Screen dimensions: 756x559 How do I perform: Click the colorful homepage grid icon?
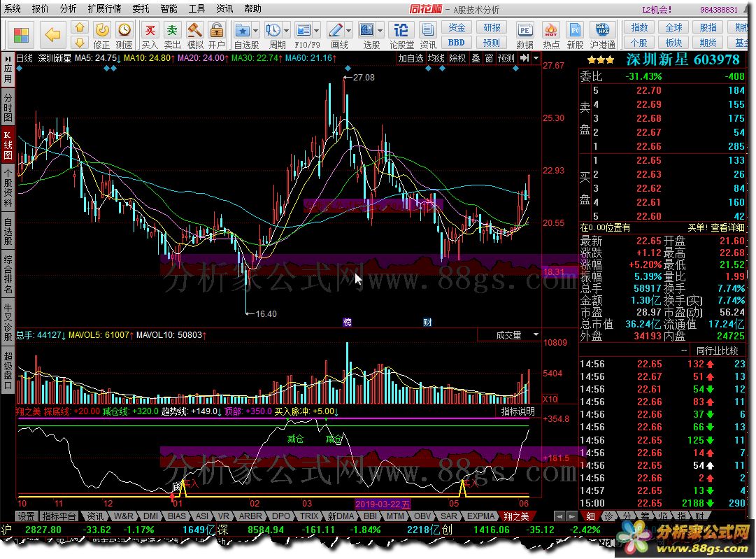tap(21, 35)
